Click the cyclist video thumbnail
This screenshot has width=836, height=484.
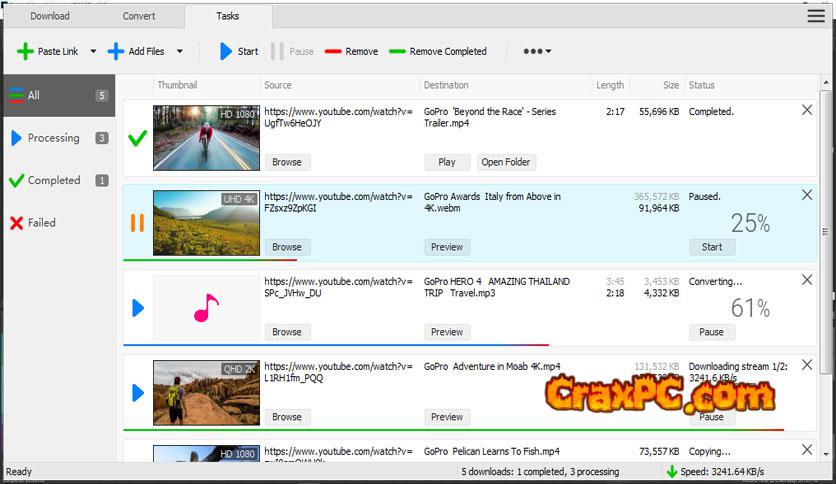(x=206, y=138)
